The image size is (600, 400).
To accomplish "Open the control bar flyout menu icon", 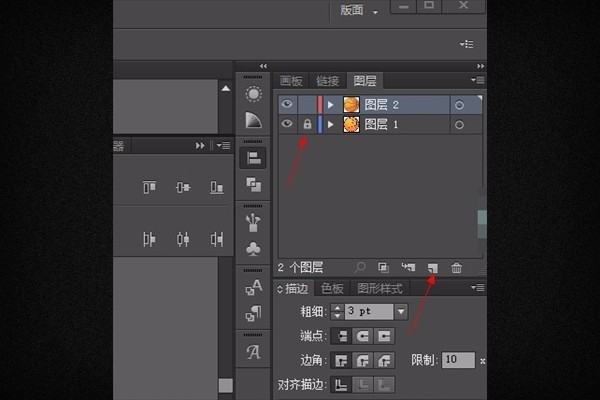I will 466,44.
